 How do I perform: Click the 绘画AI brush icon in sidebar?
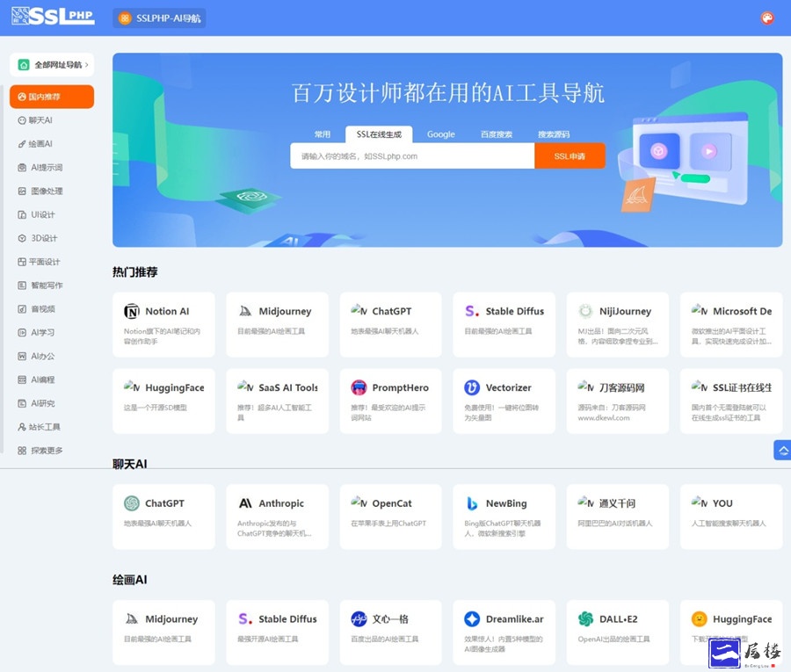(x=22, y=144)
